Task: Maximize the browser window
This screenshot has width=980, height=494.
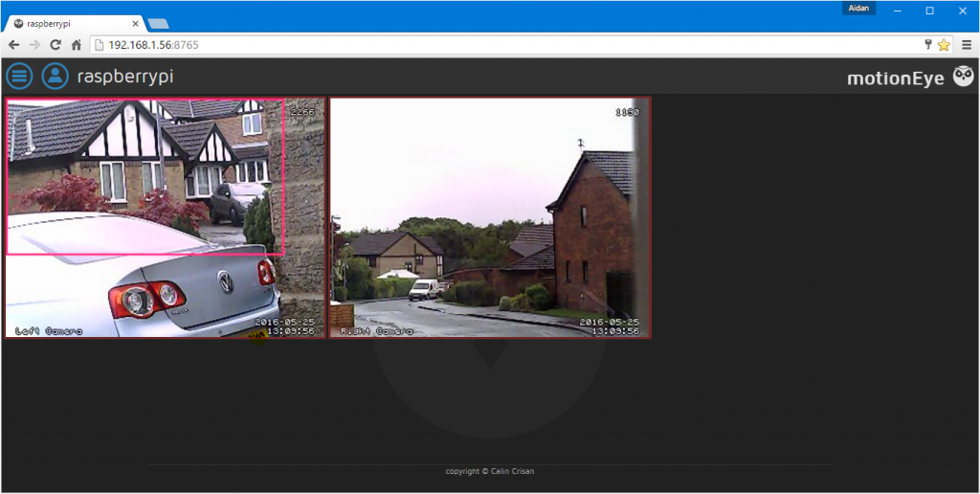Action: click(929, 10)
